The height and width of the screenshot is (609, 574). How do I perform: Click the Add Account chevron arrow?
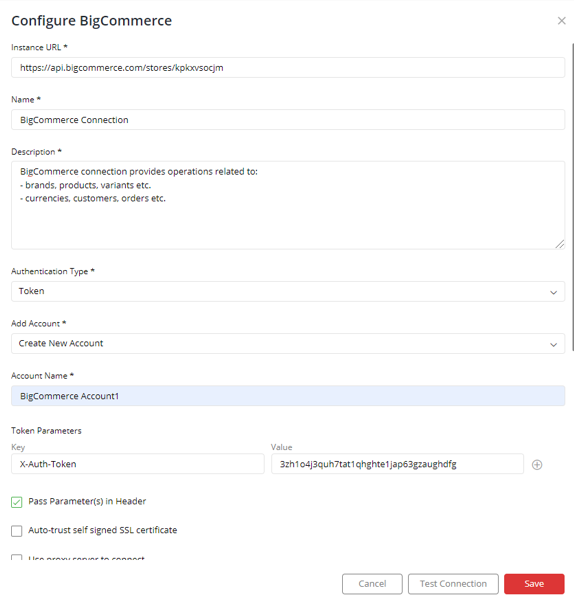pyautogui.click(x=553, y=345)
